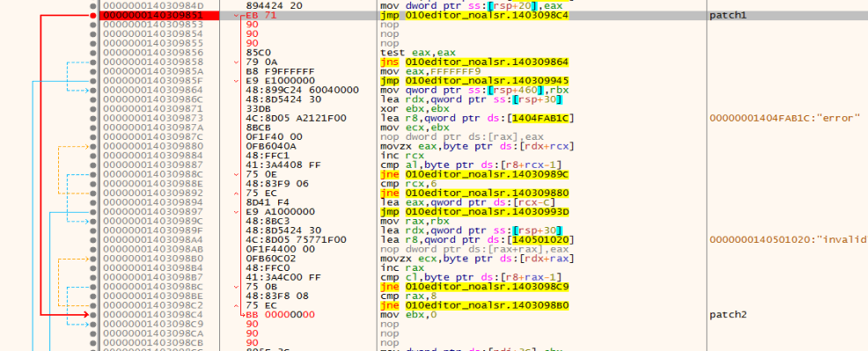Select address 0000000140309871
This screenshot has width=868, height=351.
coord(153,109)
